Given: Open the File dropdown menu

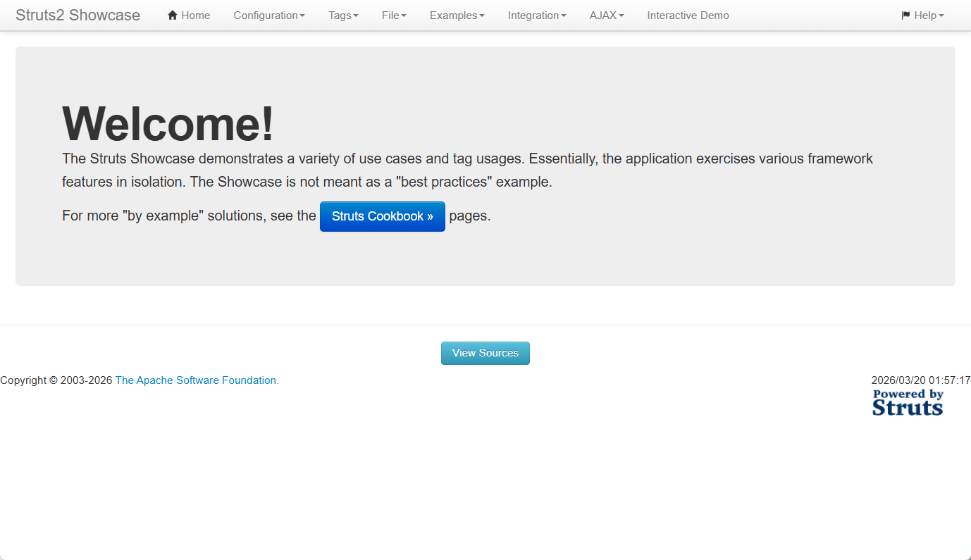Looking at the screenshot, I should [394, 15].
